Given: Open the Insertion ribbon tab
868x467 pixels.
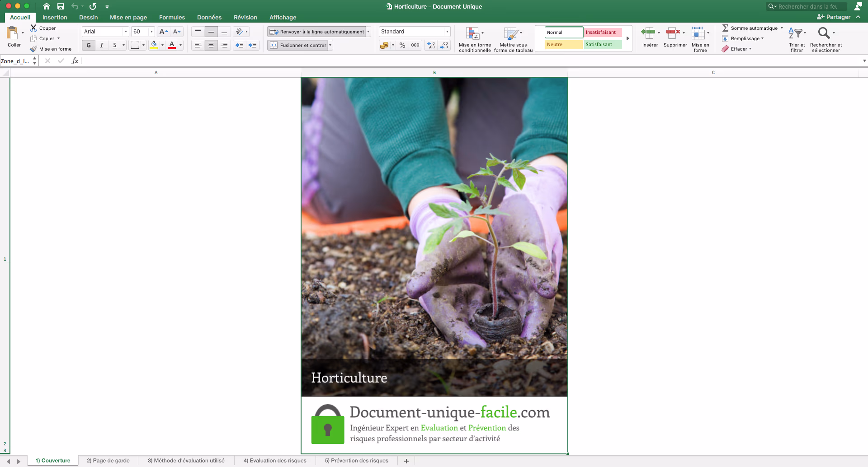Looking at the screenshot, I should point(55,17).
